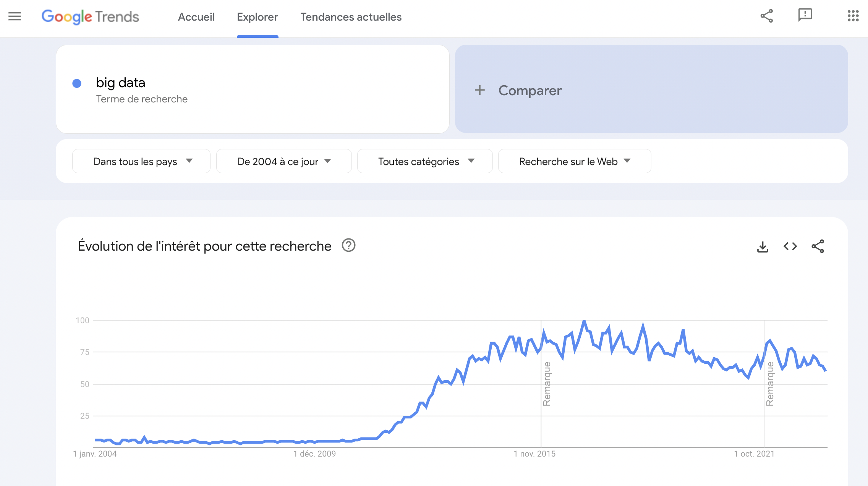
Task: Click the embed code icon
Action: [790, 246]
